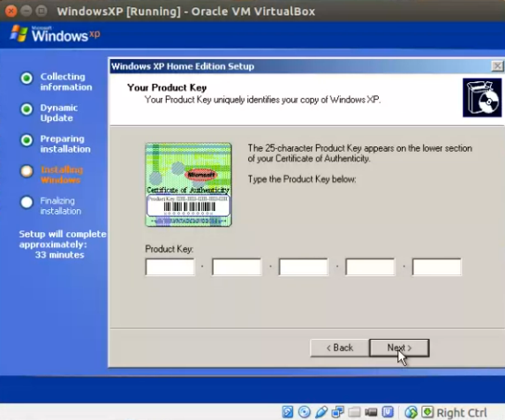Click the software box and disc icon
The width and height of the screenshot is (505, 420).
[482, 98]
